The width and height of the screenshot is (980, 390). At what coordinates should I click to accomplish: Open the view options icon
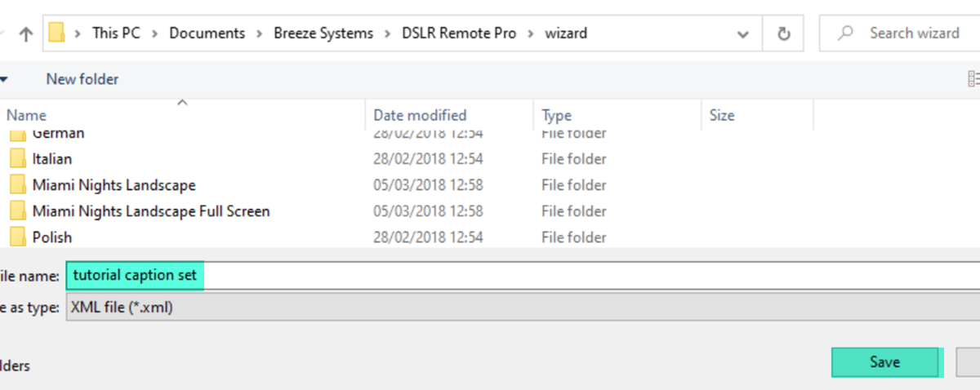pos(973,79)
